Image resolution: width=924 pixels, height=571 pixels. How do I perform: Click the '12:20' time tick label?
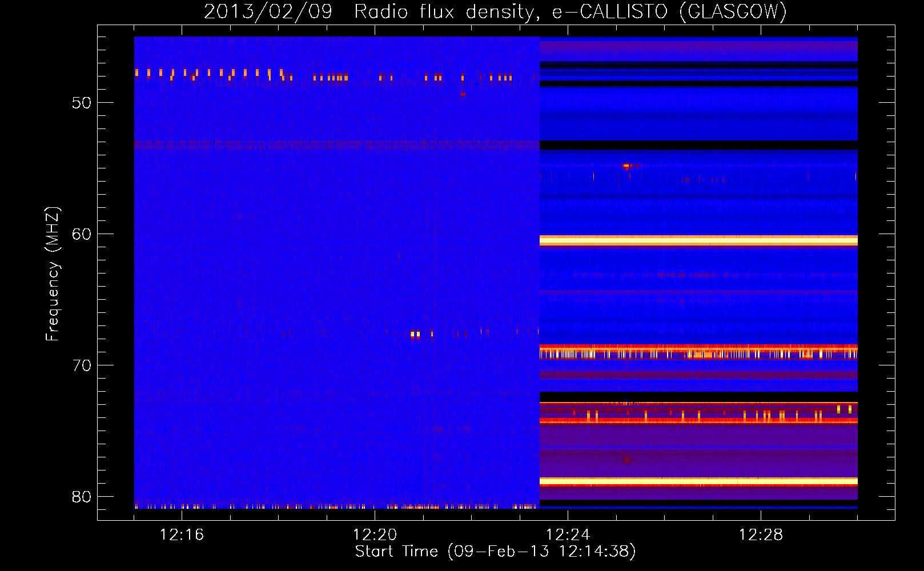click(x=375, y=534)
